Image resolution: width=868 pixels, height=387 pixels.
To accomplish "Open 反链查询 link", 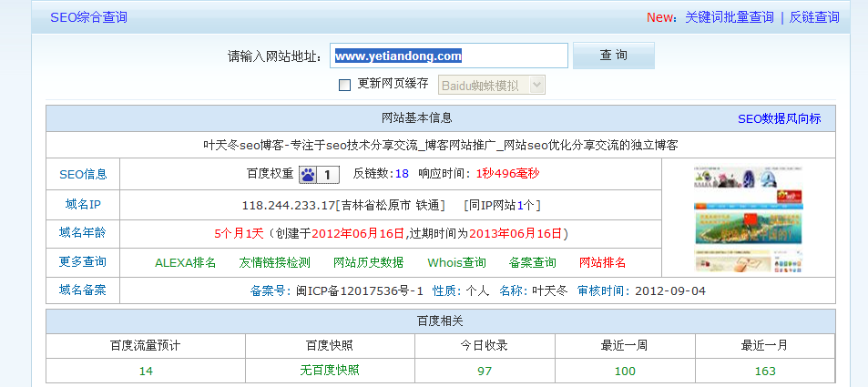I will tap(814, 17).
